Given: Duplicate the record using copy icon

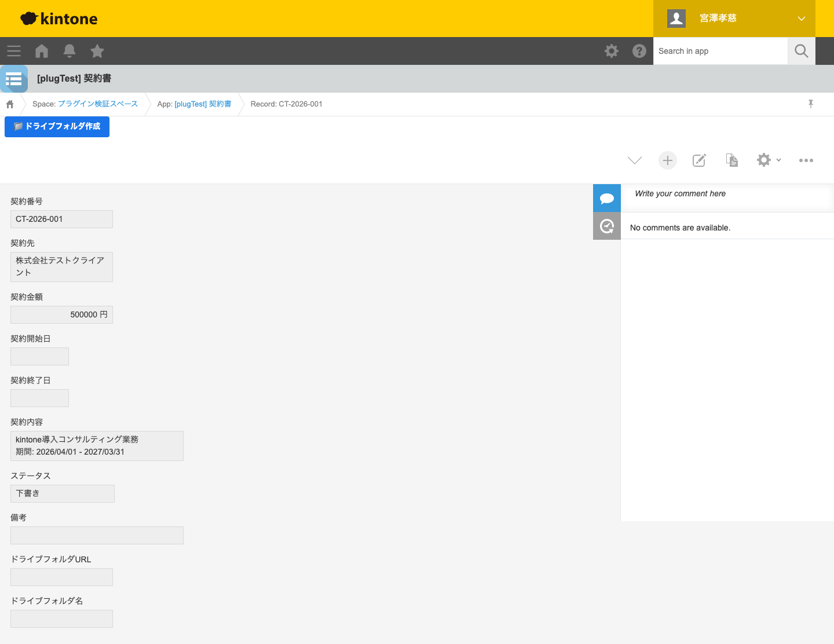Looking at the screenshot, I should [732, 160].
